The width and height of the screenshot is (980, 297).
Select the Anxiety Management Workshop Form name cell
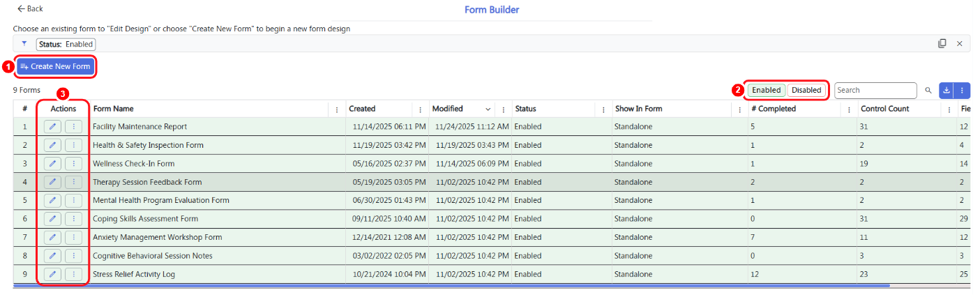(218, 237)
